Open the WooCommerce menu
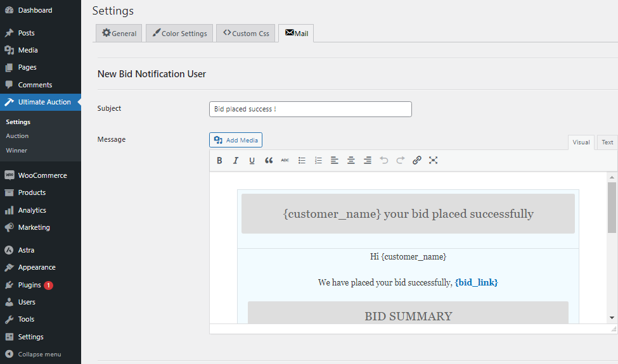Viewport: 618px width, 364px height. [41, 175]
